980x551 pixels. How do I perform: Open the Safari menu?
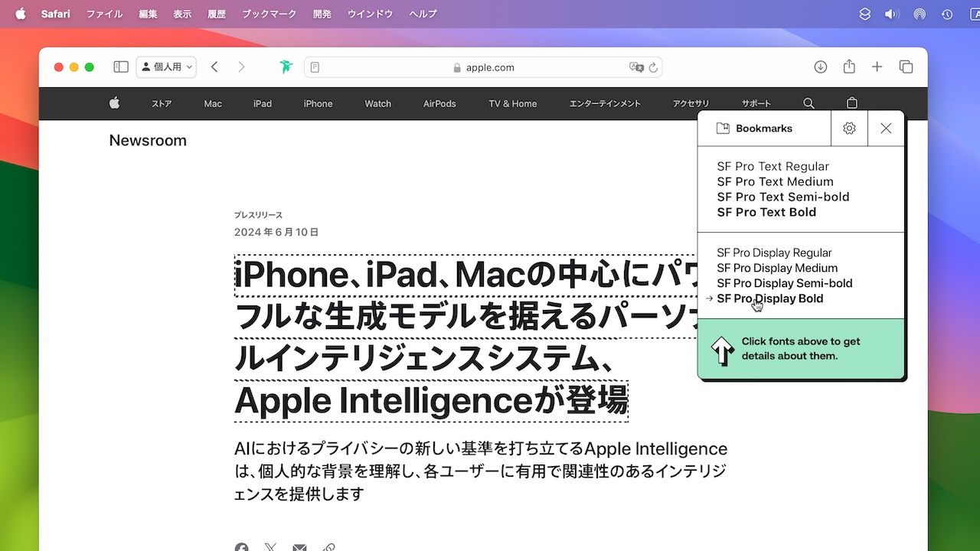[56, 14]
